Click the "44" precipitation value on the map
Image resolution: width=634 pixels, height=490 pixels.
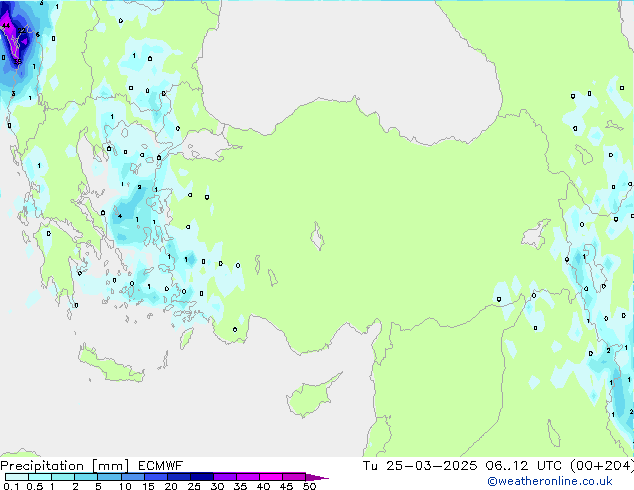tap(6, 25)
